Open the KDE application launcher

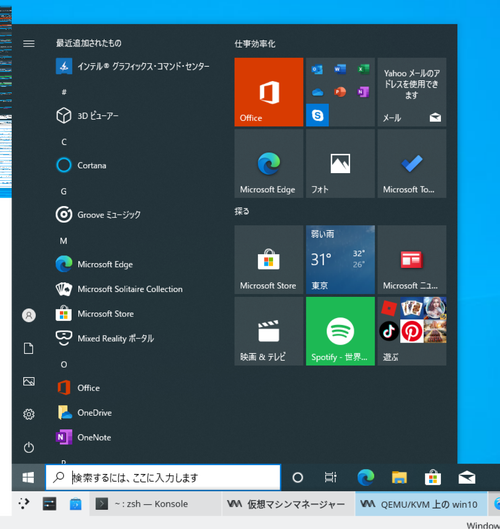click(24, 504)
